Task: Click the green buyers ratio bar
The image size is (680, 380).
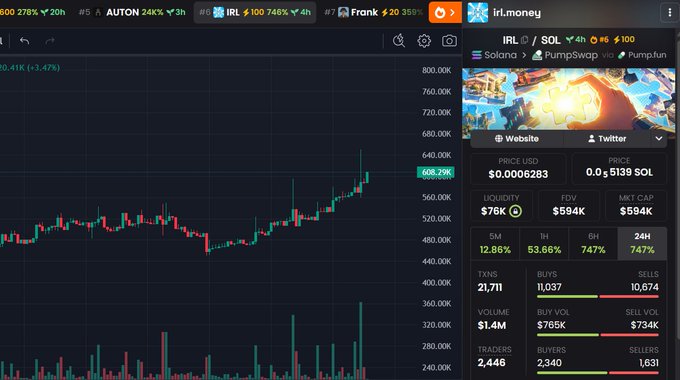Action: click(x=572, y=373)
